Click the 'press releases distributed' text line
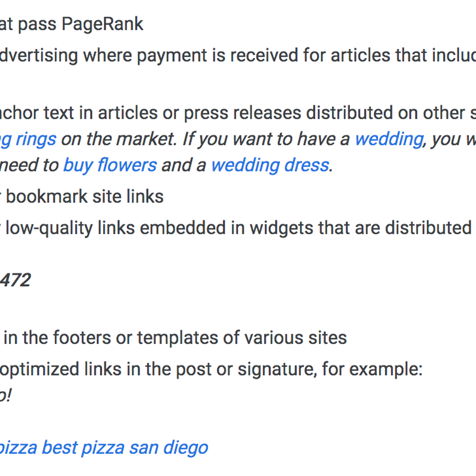Image resolution: width=476 pixels, height=476 pixels. pos(238,113)
